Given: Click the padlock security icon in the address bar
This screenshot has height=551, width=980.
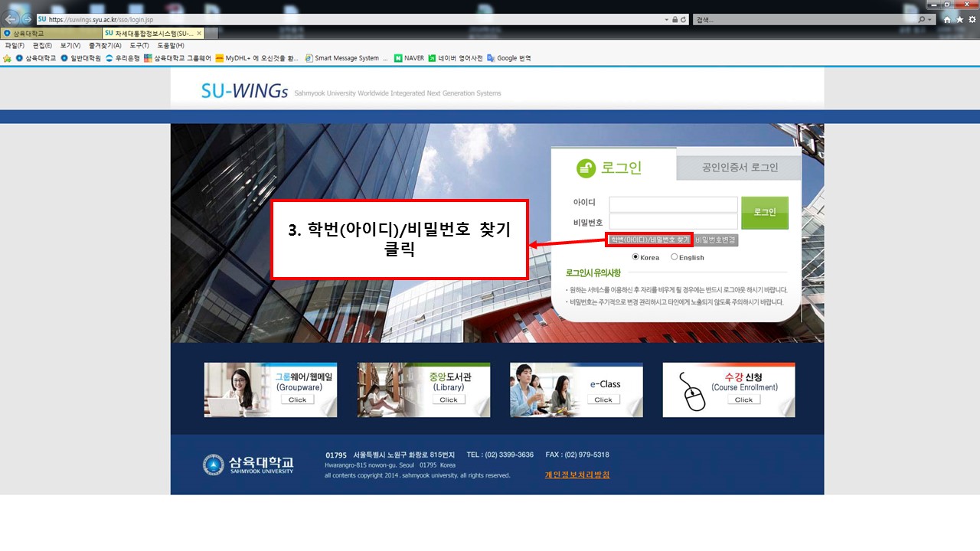Looking at the screenshot, I should tap(675, 20).
